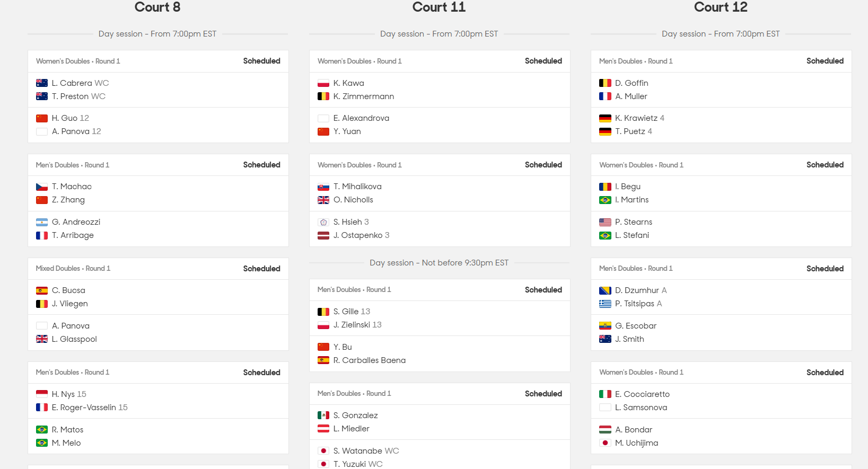
Task: Click the Latvian flag next to J. Ostapenko
Action: click(x=323, y=235)
